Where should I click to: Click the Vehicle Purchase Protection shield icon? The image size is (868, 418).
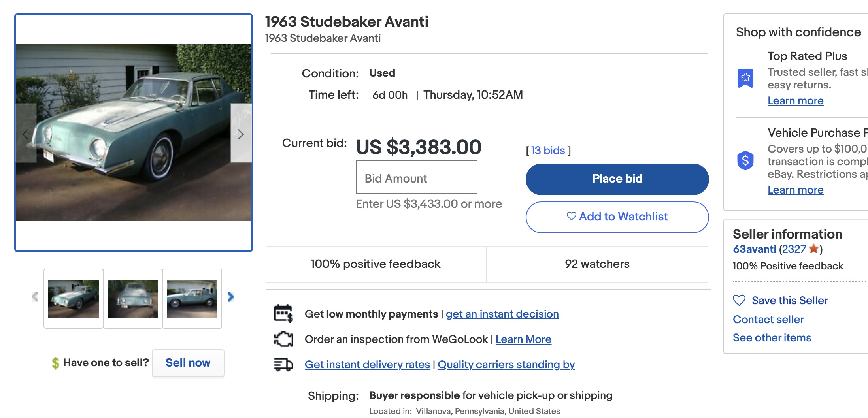click(745, 160)
